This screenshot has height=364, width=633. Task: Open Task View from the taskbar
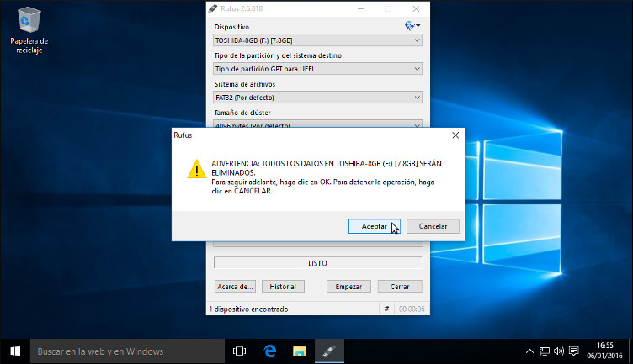[239, 351]
